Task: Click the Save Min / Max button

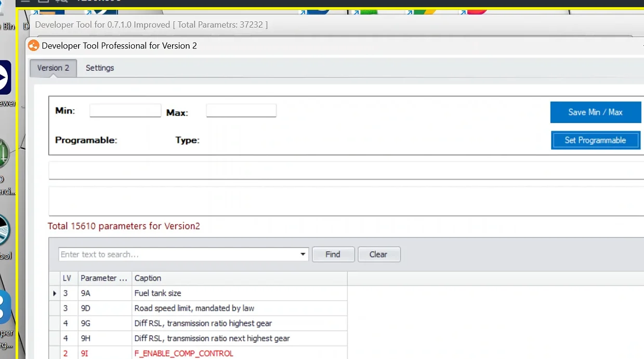Action: (x=595, y=112)
